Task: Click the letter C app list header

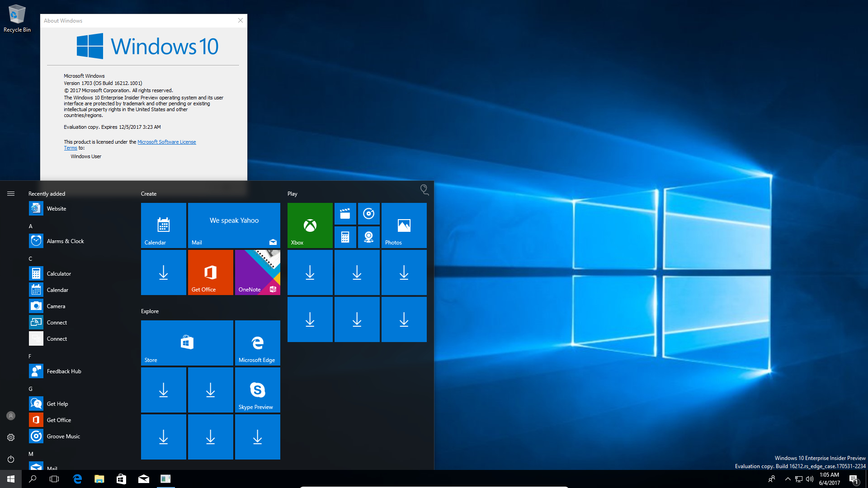Action: point(31,259)
